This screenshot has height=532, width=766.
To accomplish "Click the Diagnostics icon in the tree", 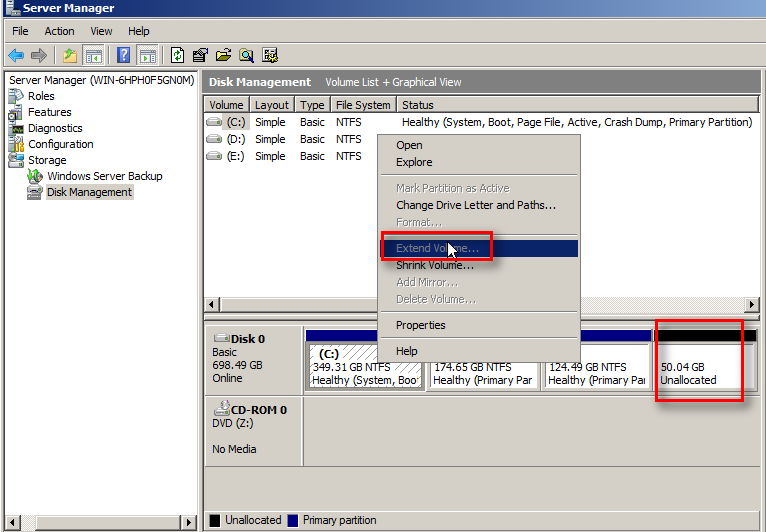I will click(17, 128).
